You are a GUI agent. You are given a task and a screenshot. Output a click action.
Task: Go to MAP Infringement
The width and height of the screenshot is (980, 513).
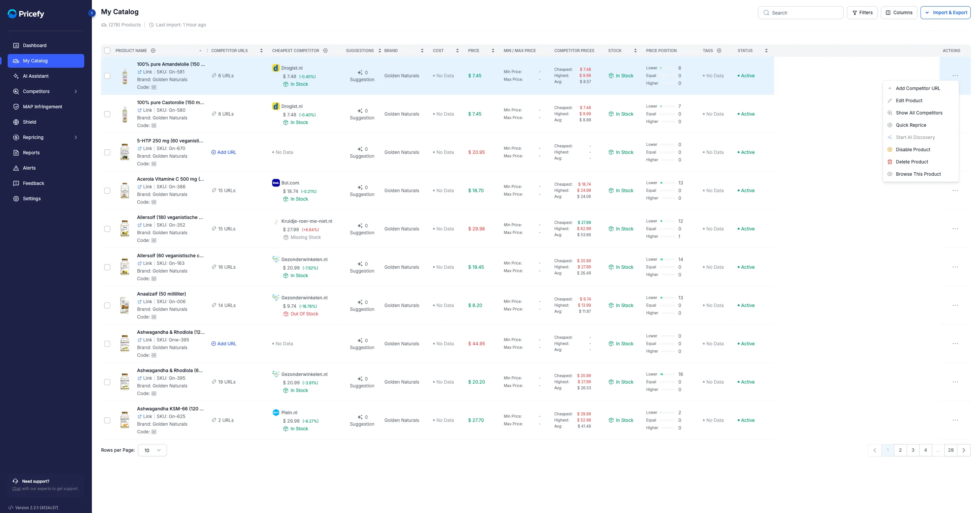[x=46, y=107]
